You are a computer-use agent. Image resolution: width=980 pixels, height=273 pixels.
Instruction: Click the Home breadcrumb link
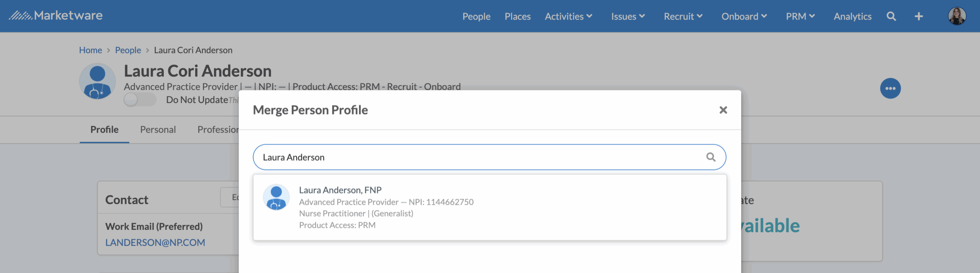(x=90, y=50)
